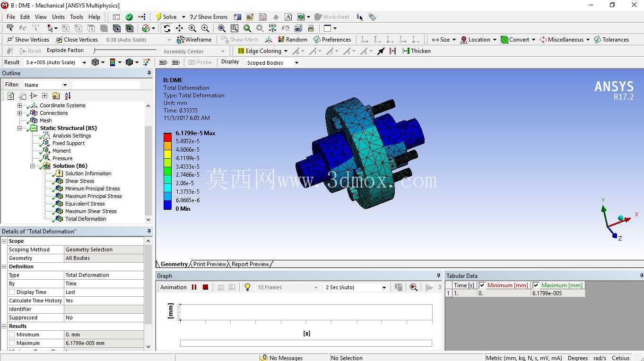The image size is (644, 361).
Task: Toggle the Minimum [mm] column checkbox
Action: tap(482, 285)
